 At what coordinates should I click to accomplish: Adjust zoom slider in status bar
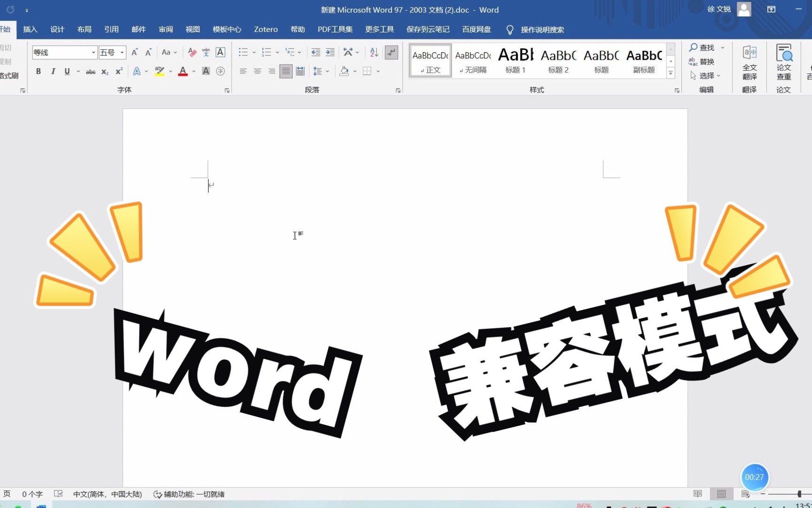(x=799, y=494)
